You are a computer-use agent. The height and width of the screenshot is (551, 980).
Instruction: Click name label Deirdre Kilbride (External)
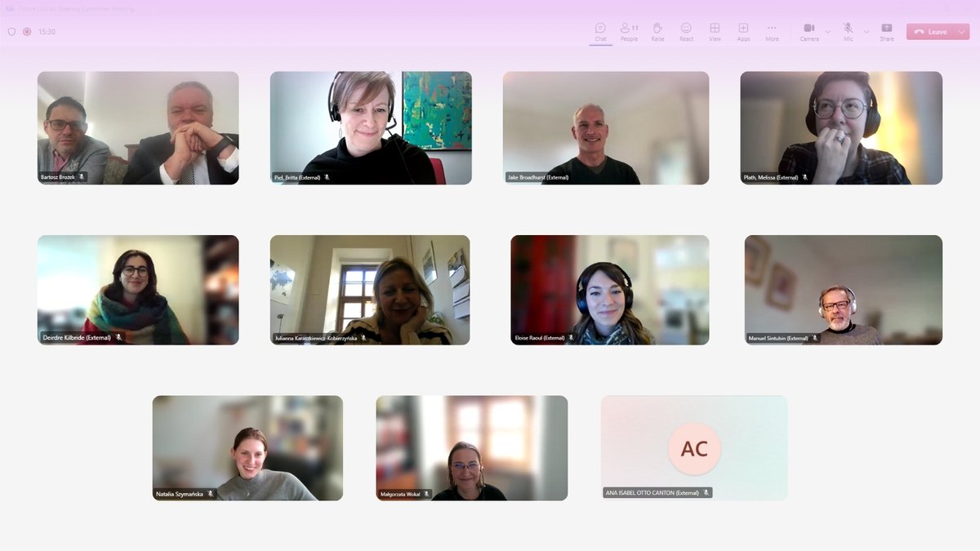[x=76, y=337]
